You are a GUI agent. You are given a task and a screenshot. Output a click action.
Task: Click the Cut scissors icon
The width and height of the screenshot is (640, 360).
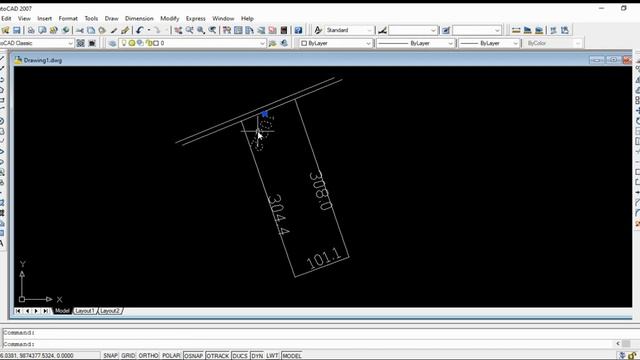pos(80,30)
